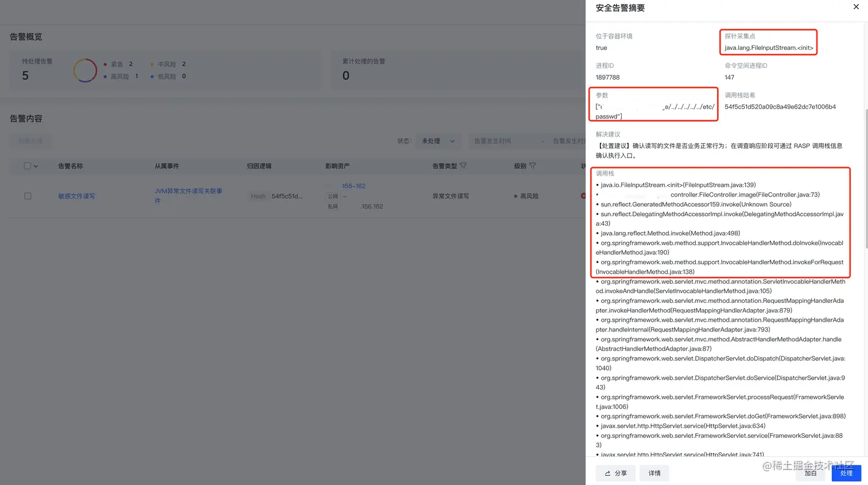Click the java.io.FileInputStream.<init> stack line
This screenshot has height=485, width=868.
[676, 185]
